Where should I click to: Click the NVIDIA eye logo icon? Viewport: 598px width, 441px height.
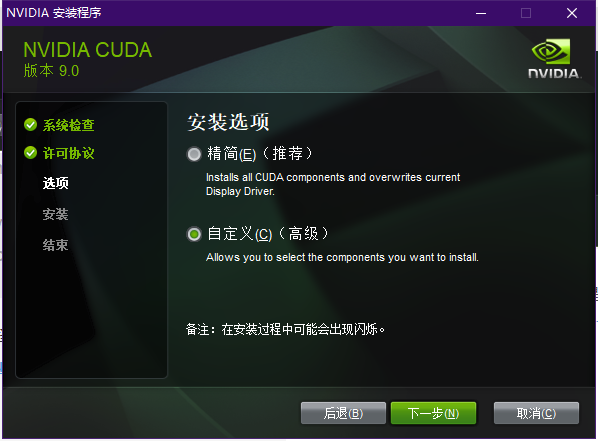tap(551, 52)
